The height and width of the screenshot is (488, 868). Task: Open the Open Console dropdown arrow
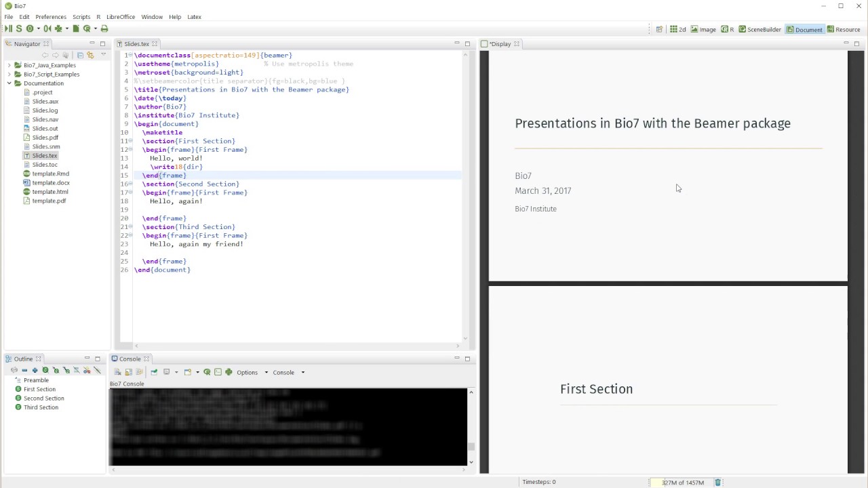tap(197, 372)
